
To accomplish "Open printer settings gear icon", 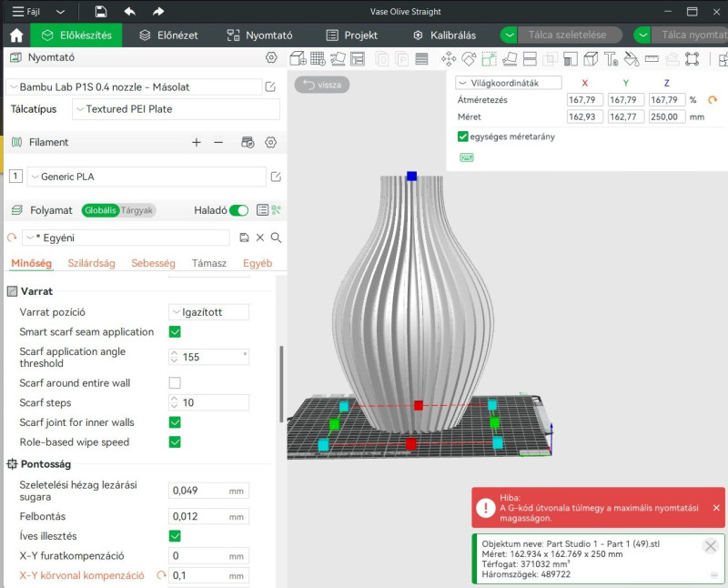I will [271, 57].
